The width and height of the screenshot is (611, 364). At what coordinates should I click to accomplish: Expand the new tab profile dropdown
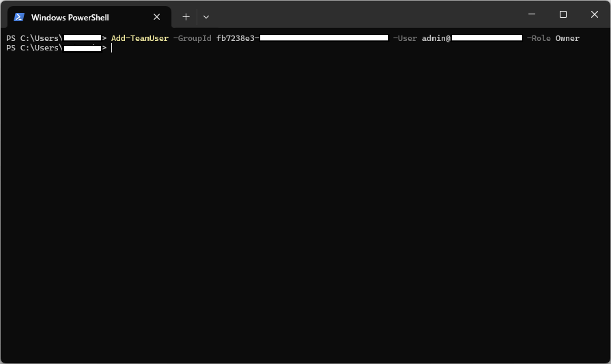point(206,17)
